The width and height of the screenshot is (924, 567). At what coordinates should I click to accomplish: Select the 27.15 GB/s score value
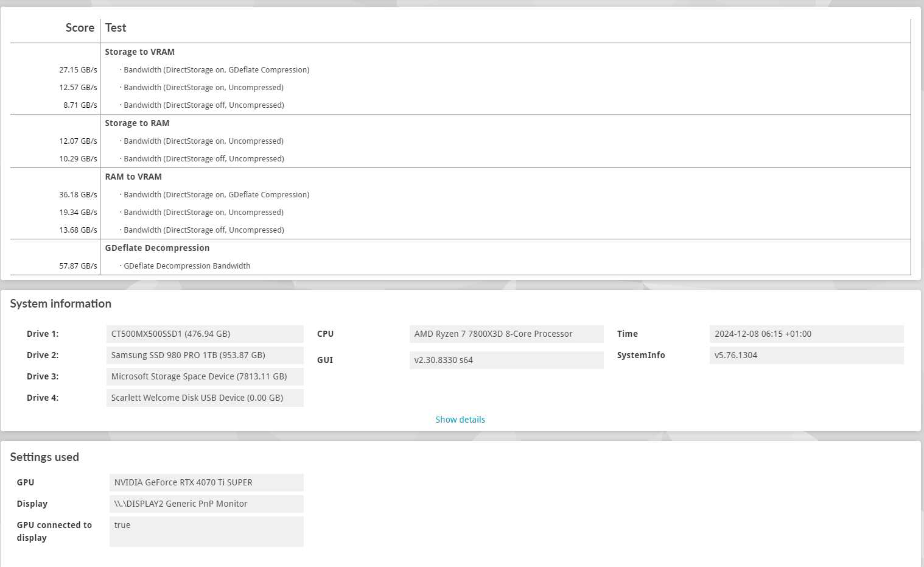click(78, 70)
